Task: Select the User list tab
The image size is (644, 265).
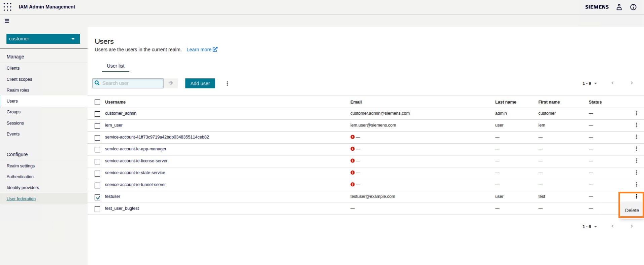Action: point(116,66)
